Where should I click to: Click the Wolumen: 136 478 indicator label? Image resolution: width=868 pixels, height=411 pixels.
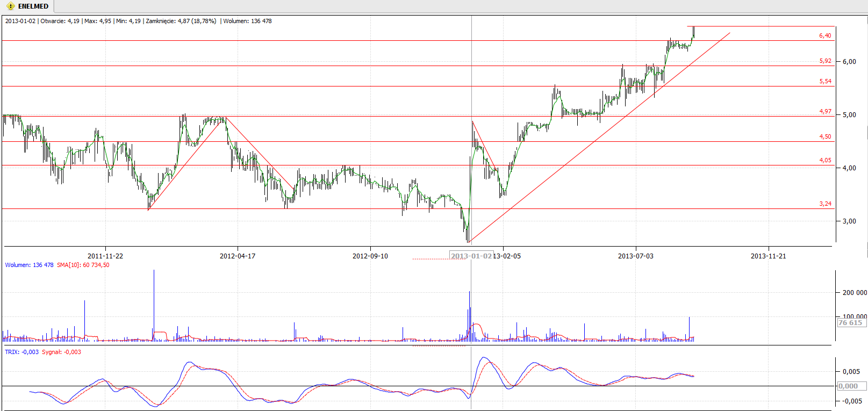pos(29,265)
